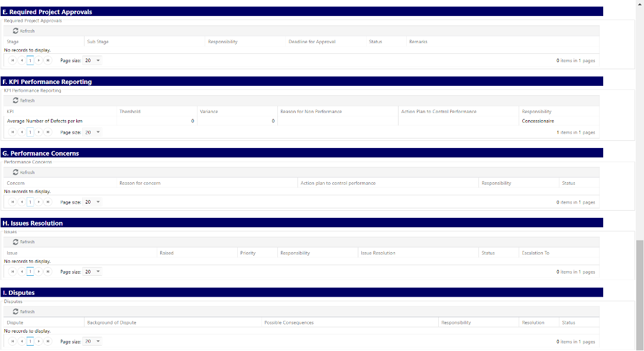Click the Escalation To column header
The width and height of the screenshot is (644, 351).
pos(535,253)
